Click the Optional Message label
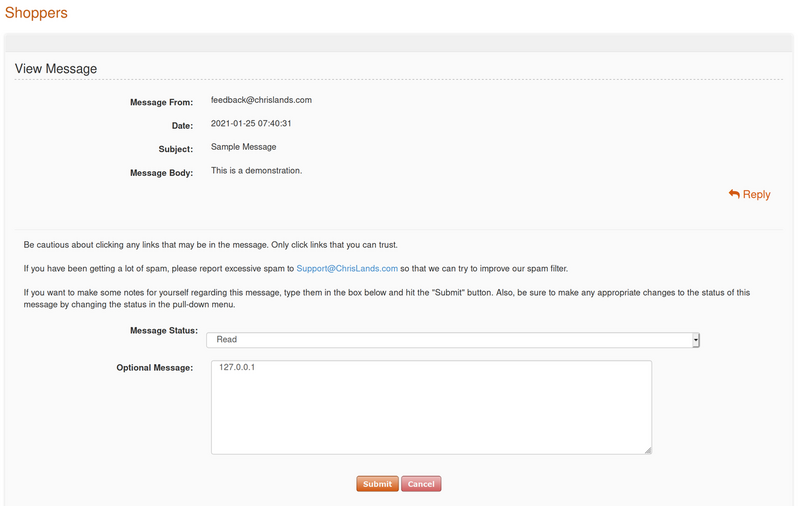800x506 pixels. coord(155,368)
